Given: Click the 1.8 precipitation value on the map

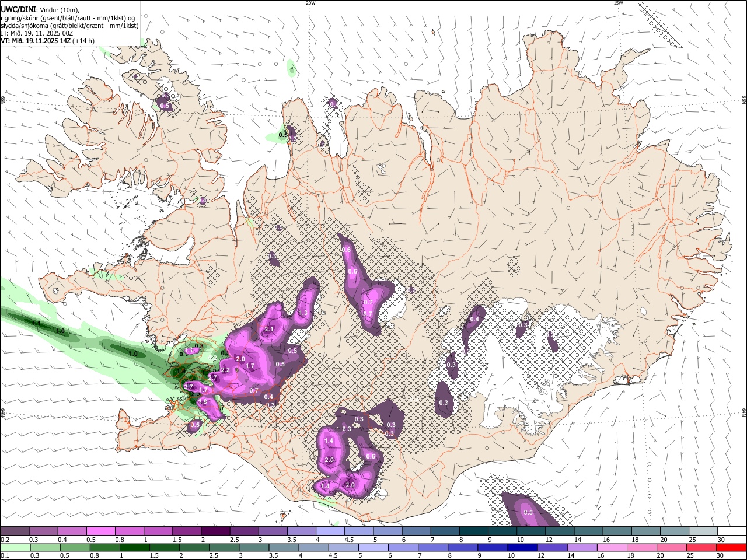Looking at the screenshot, I should (x=203, y=402).
